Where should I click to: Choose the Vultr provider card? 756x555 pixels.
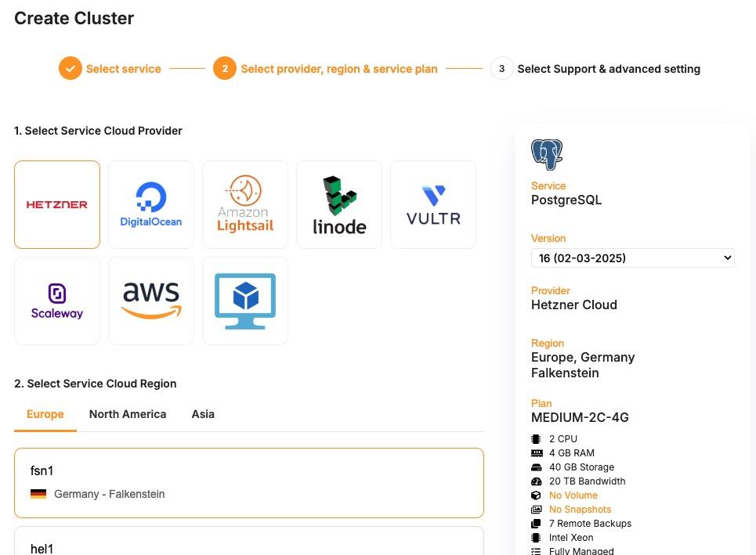click(x=433, y=204)
